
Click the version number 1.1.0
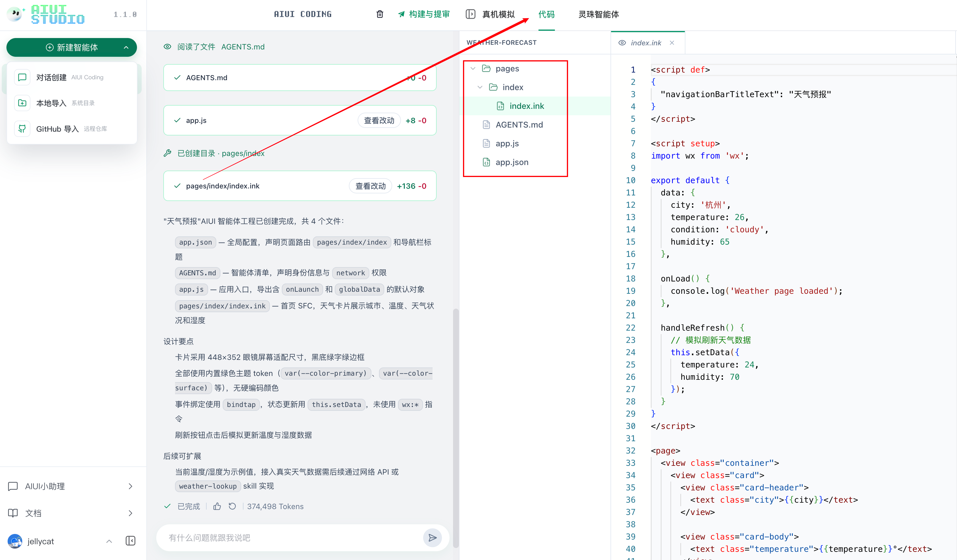[x=125, y=14]
